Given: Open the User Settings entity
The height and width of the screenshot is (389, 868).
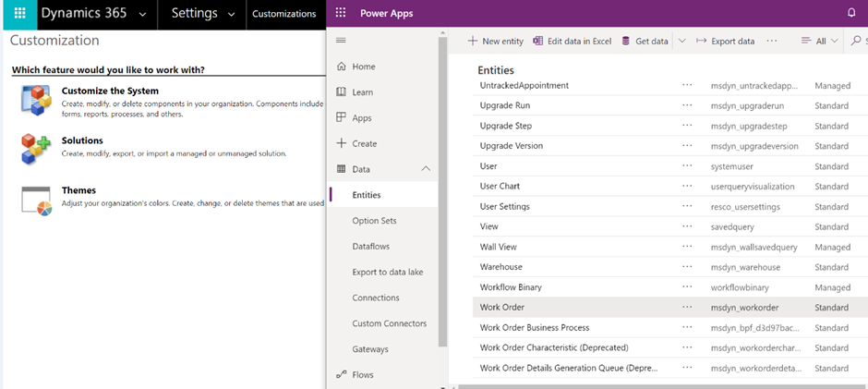Looking at the screenshot, I should coord(505,206).
